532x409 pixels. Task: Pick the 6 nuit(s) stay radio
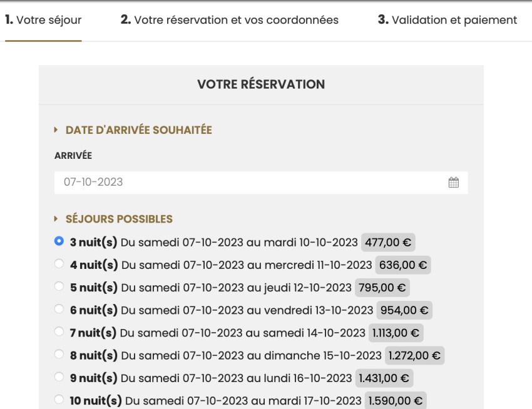point(59,309)
